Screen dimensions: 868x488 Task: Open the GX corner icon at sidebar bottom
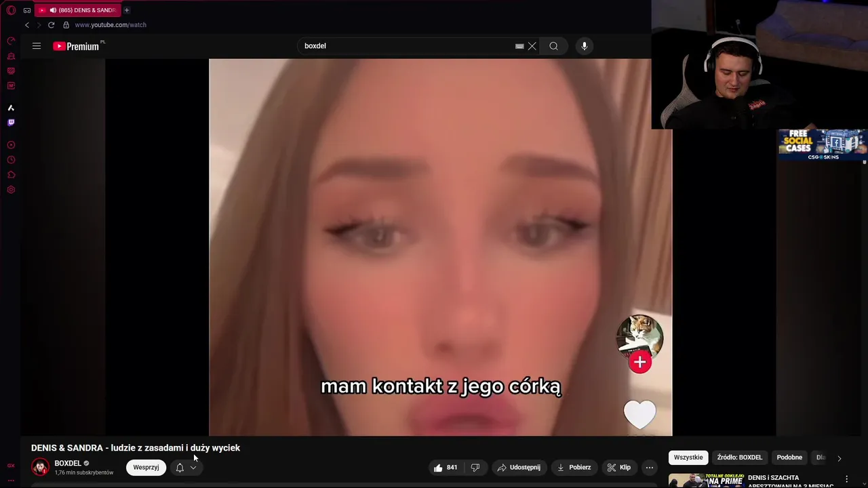tap(11, 466)
